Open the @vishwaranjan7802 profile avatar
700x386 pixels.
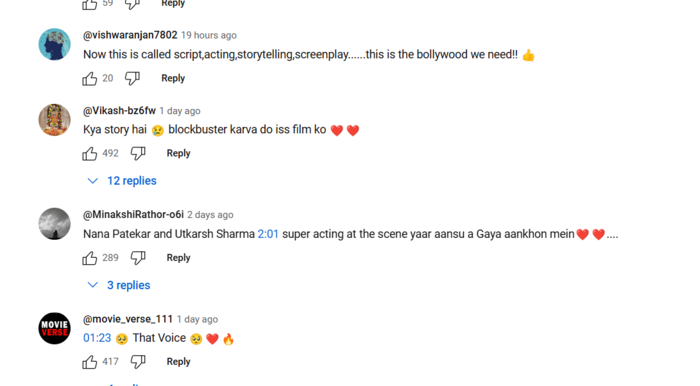click(54, 45)
